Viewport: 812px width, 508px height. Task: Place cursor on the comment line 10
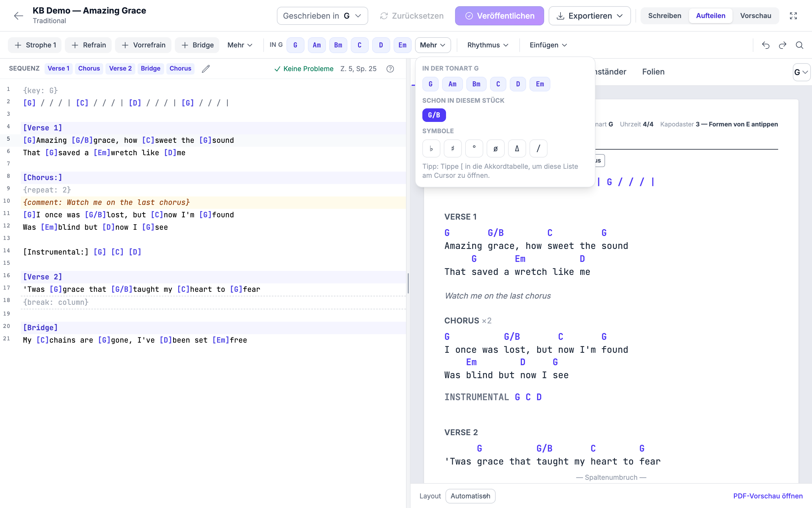pyautogui.click(x=213, y=202)
